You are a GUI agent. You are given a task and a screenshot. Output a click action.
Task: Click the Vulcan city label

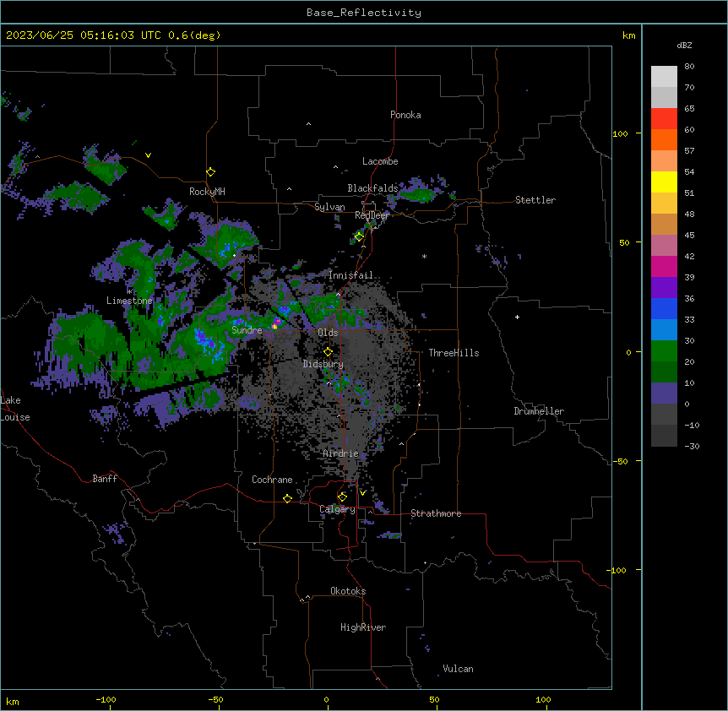(x=459, y=669)
